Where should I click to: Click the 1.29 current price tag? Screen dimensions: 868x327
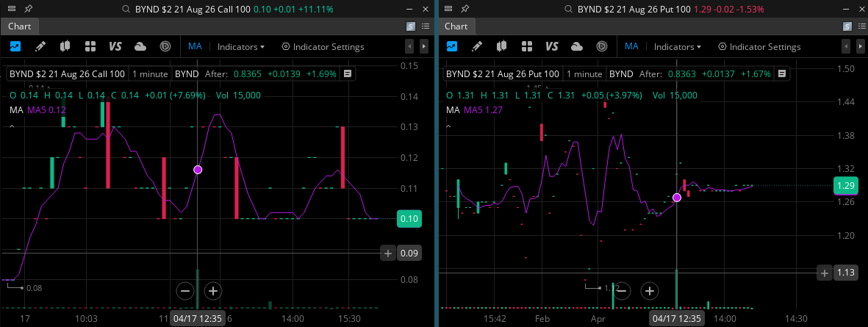point(846,186)
